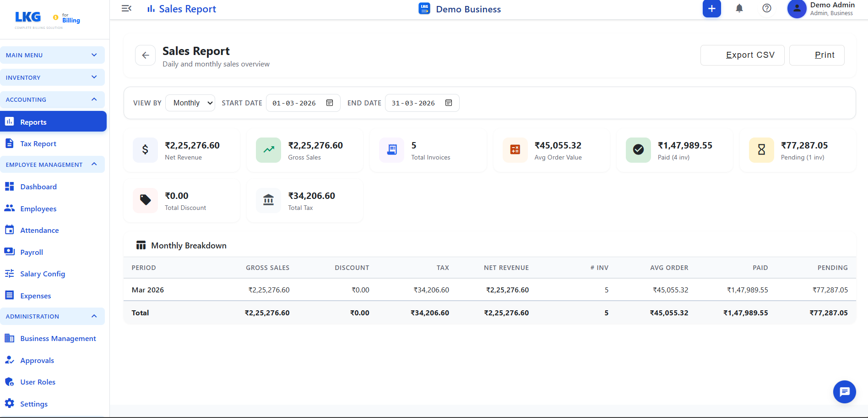Viewport: 868px width, 418px height.
Task: Click the TAX column header
Action: click(x=443, y=268)
